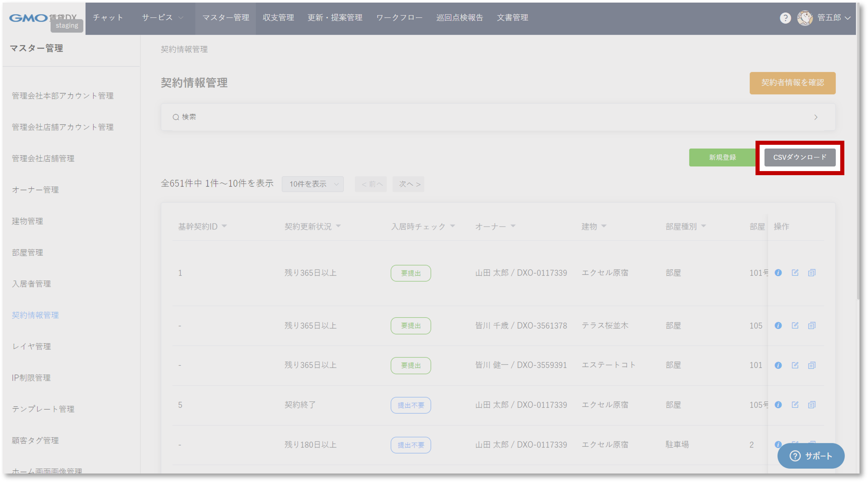
Task: Switch to the 収支管理 menu item
Action: coord(278,18)
